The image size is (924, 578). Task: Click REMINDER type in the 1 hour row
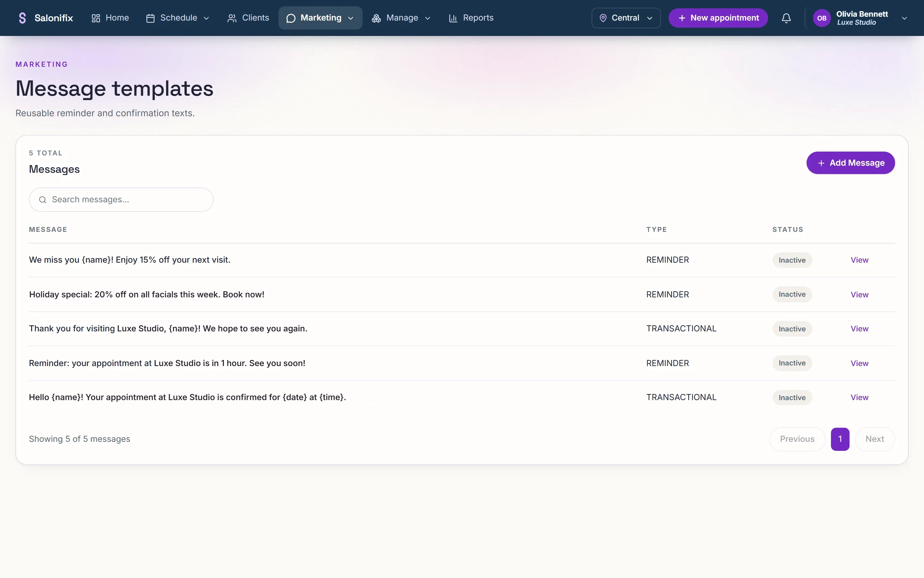667,363
